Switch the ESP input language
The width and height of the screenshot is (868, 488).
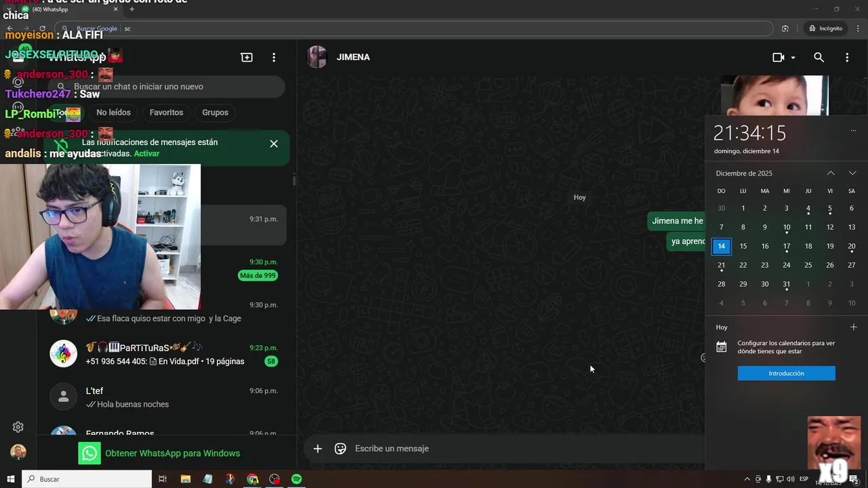tap(804, 479)
